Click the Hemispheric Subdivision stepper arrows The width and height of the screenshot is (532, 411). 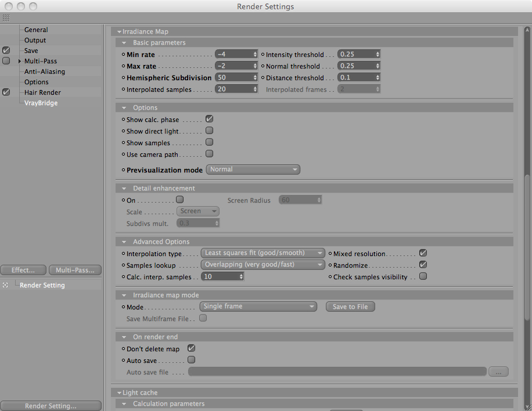[x=255, y=78]
